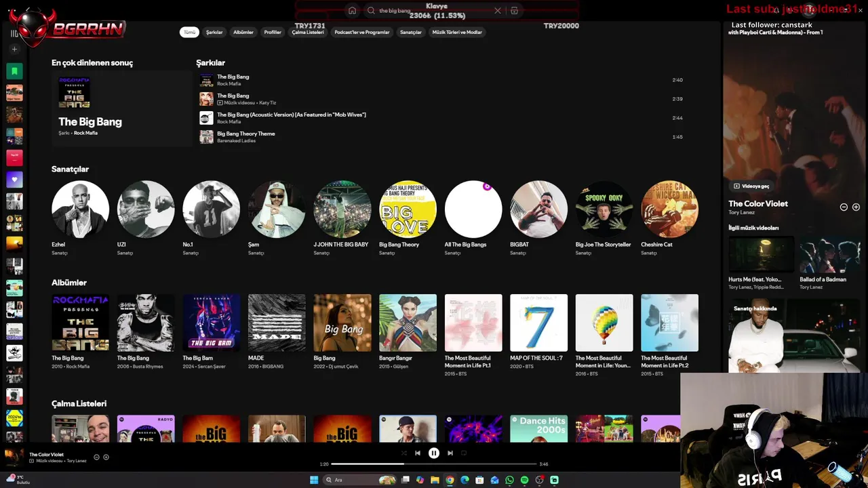This screenshot has width=868, height=488.
Task: Open the MADE album by BIGBANG
Action: (x=277, y=323)
